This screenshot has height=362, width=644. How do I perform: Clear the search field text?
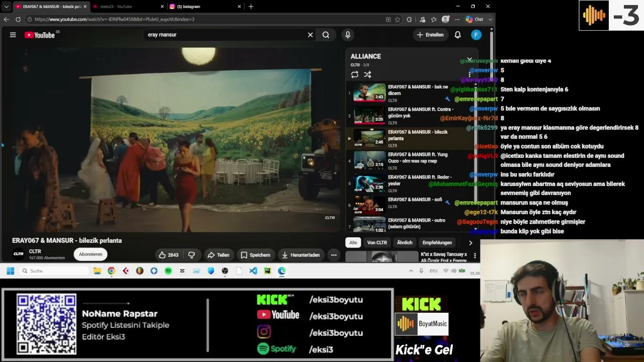310,35
